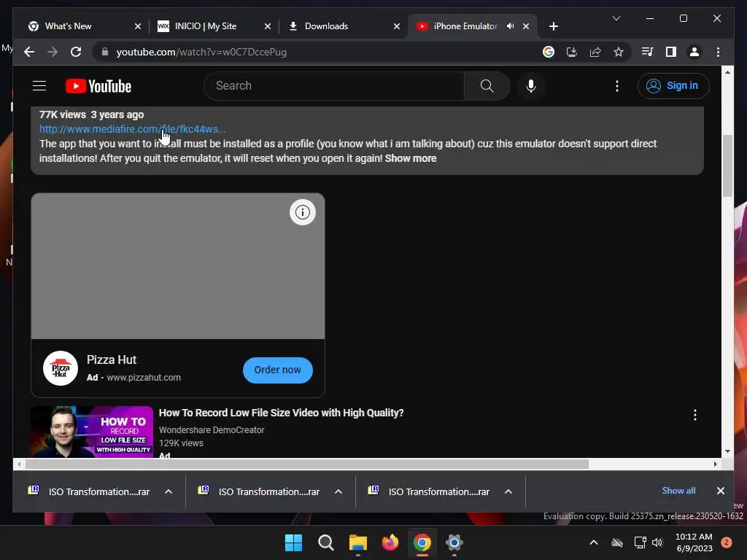747x560 pixels.
Task: Close the INICIO | My Site tab
Action: pos(268,26)
